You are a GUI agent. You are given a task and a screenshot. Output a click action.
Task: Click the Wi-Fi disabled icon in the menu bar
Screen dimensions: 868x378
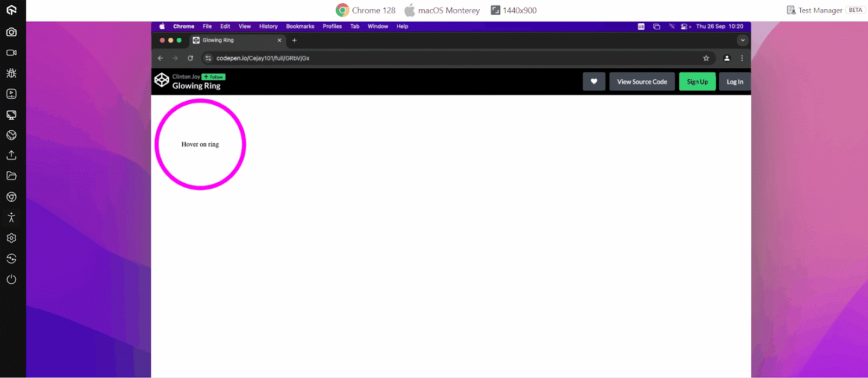pos(672,26)
